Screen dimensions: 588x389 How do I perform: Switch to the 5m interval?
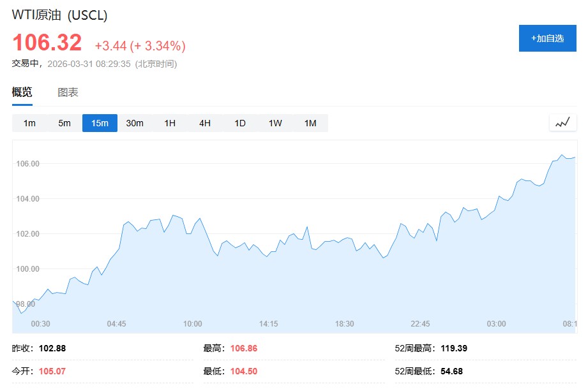64,123
